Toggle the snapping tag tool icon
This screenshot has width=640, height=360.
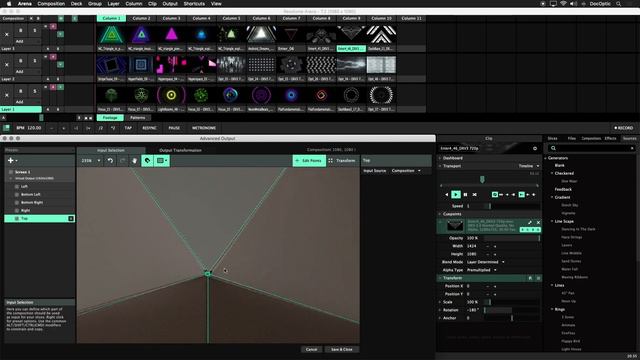[x=147, y=161]
